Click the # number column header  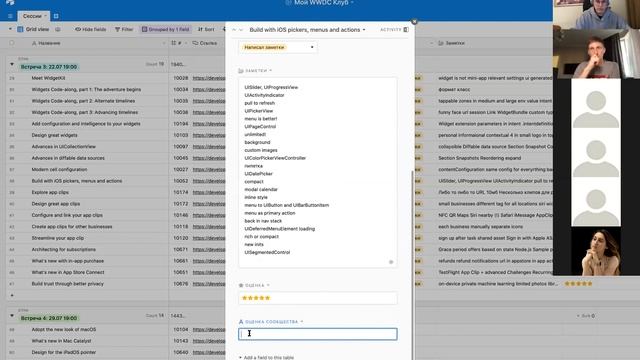(x=179, y=43)
